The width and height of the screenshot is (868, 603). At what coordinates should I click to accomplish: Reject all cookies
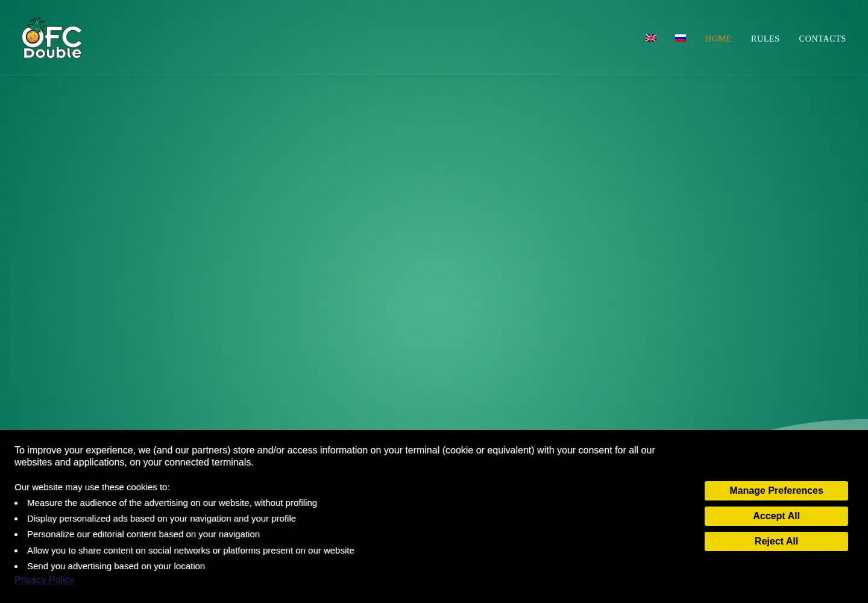click(776, 541)
